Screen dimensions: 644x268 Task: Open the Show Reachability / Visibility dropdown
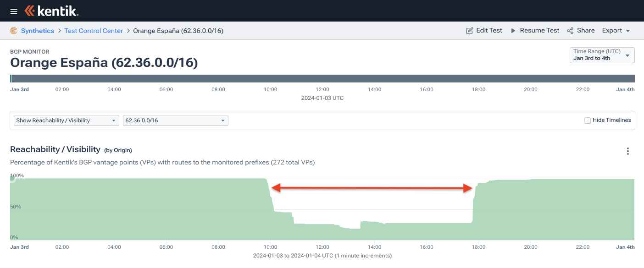(67, 120)
